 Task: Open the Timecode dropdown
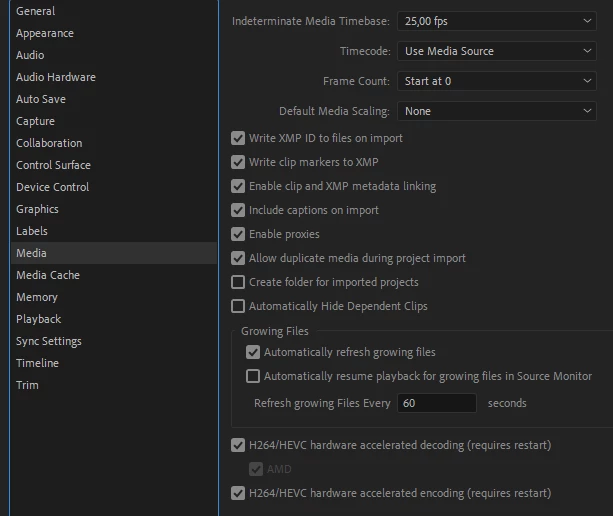pos(497,51)
